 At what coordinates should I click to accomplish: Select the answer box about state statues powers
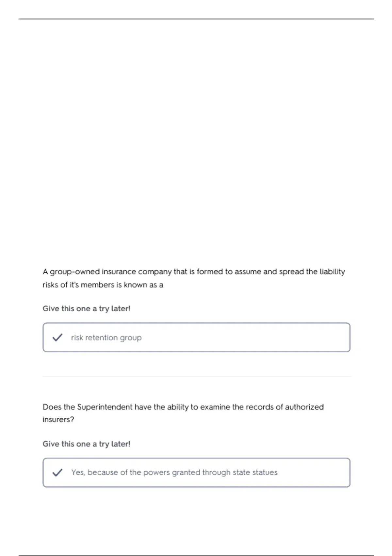point(196,473)
